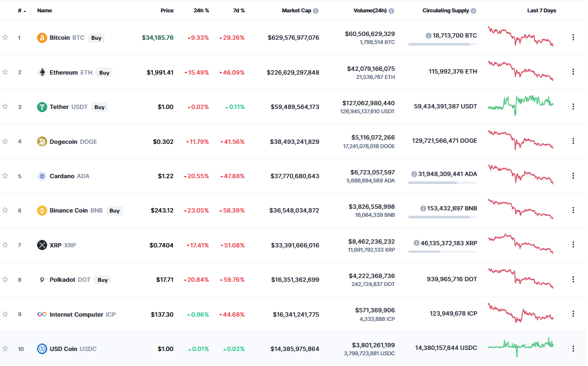Viewport: 588px width, 366px height.
Task: Click the Buy button next to Bitcoin
Action: tap(97, 38)
